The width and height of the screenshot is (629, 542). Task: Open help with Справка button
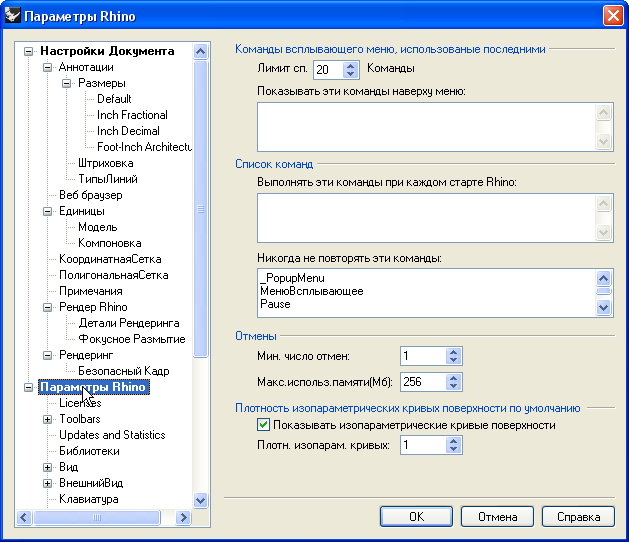[578, 517]
